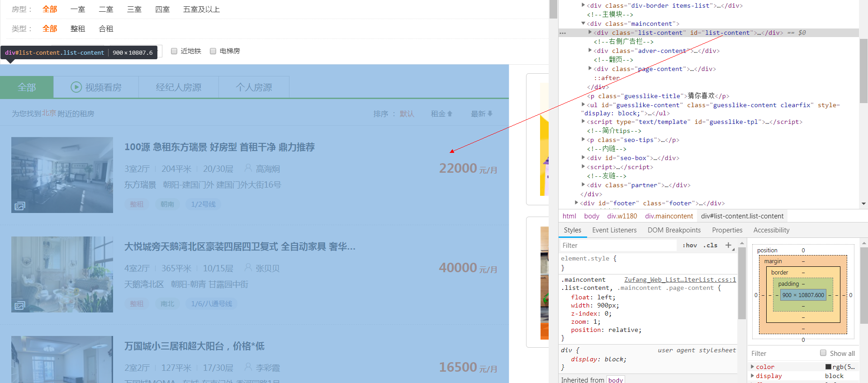Select default sort 默认
Viewport: 868px width, 383px height.
pyautogui.click(x=407, y=114)
